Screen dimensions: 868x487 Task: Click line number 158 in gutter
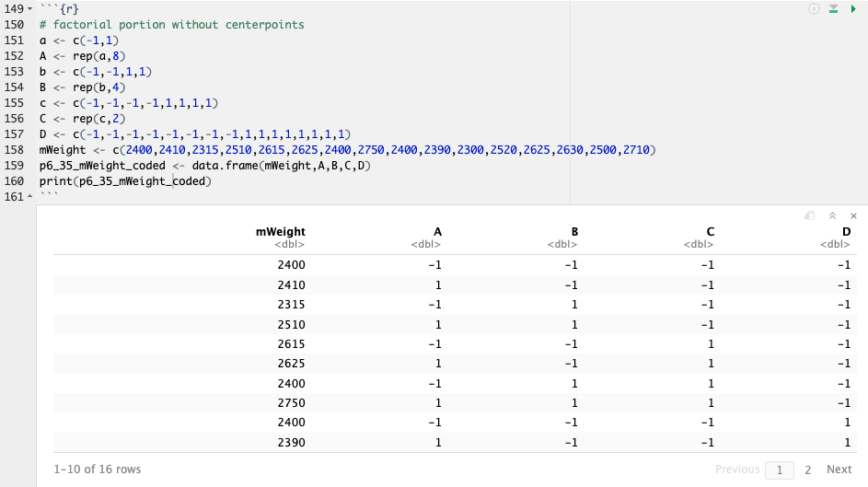coord(14,149)
